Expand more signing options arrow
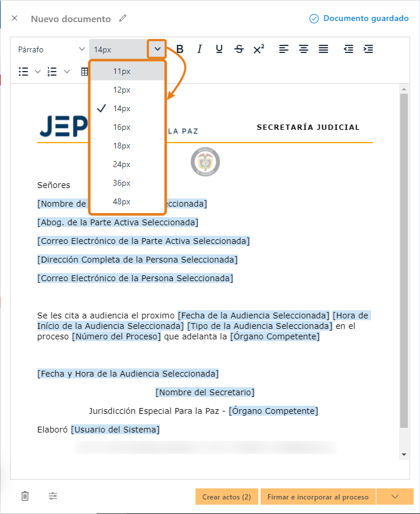420x514 pixels. [395, 497]
